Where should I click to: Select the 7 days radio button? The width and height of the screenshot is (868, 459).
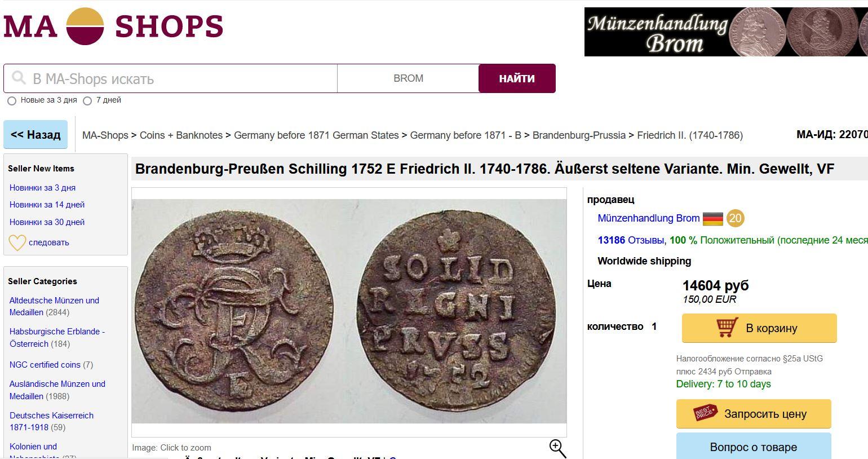pyautogui.click(x=87, y=101)
